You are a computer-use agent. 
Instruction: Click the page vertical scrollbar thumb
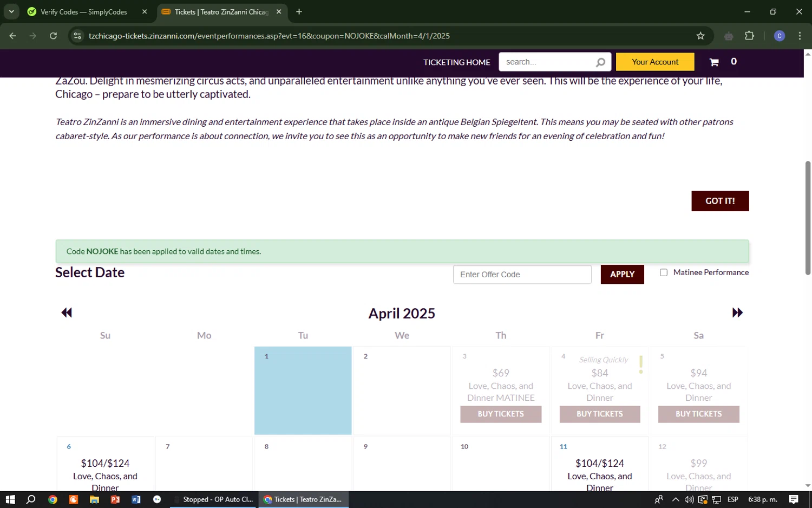point(808,218)
